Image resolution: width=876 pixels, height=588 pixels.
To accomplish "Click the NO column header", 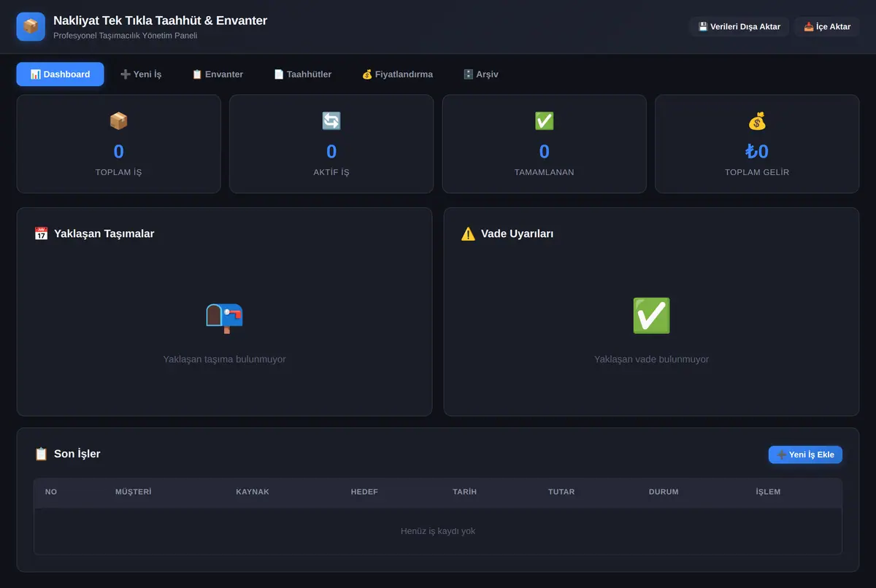I will tap(51, 492).
